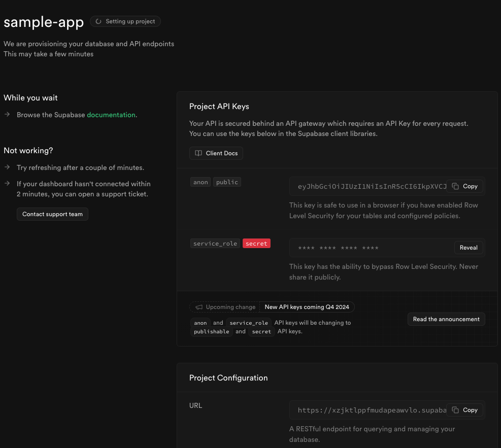This screenshot has width=501, height=448.
Task: Click the red secret tag
Action: 256,244
